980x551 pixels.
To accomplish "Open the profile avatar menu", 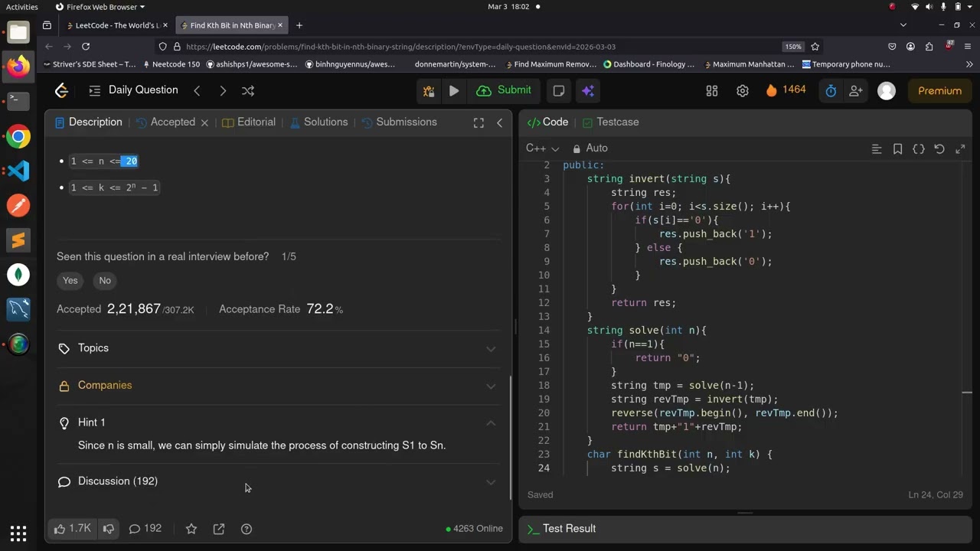I will coord(887,90).
